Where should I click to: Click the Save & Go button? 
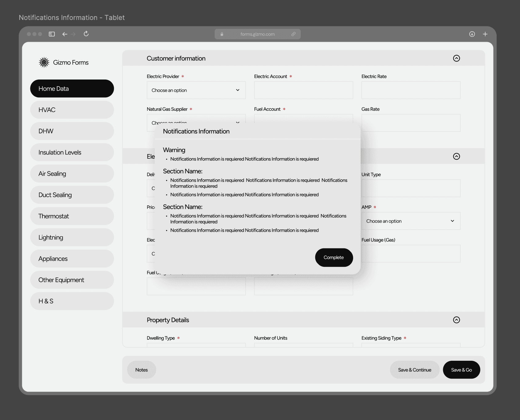(x=461, y=370)
